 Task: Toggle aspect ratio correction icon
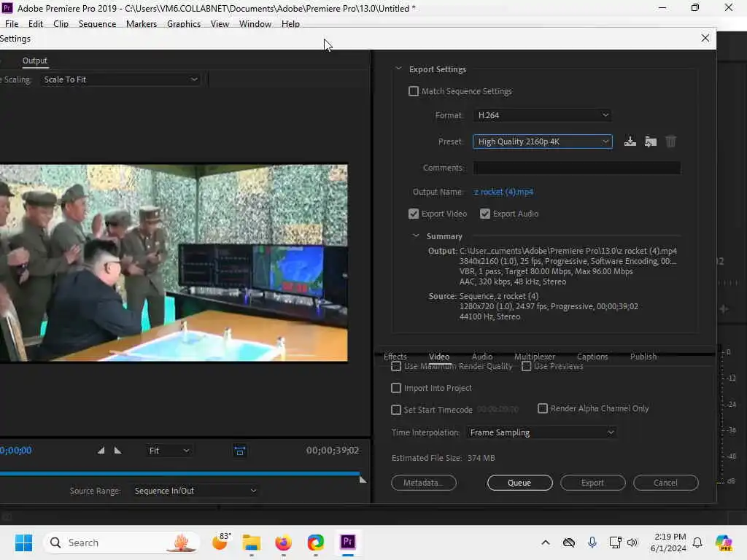click(239, 451)
